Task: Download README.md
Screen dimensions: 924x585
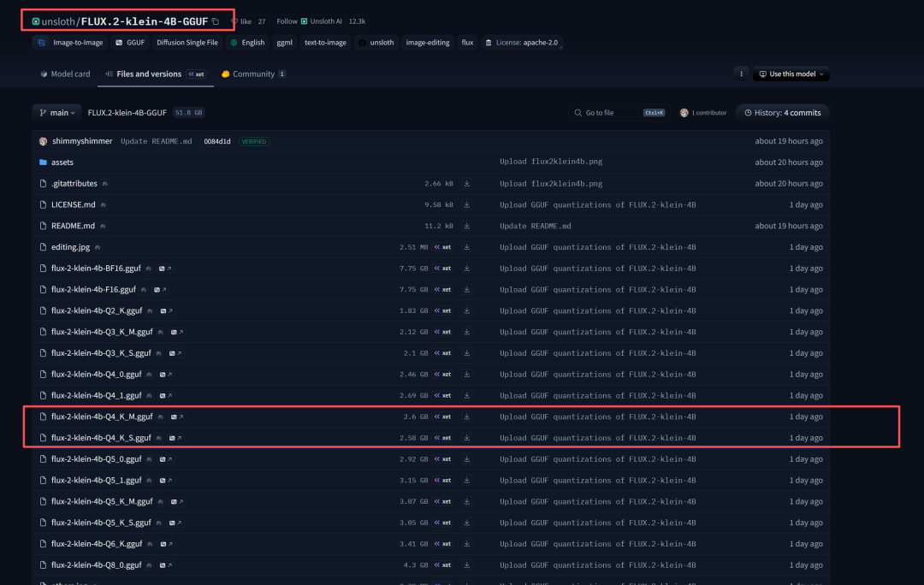Action: pos(467,226)
